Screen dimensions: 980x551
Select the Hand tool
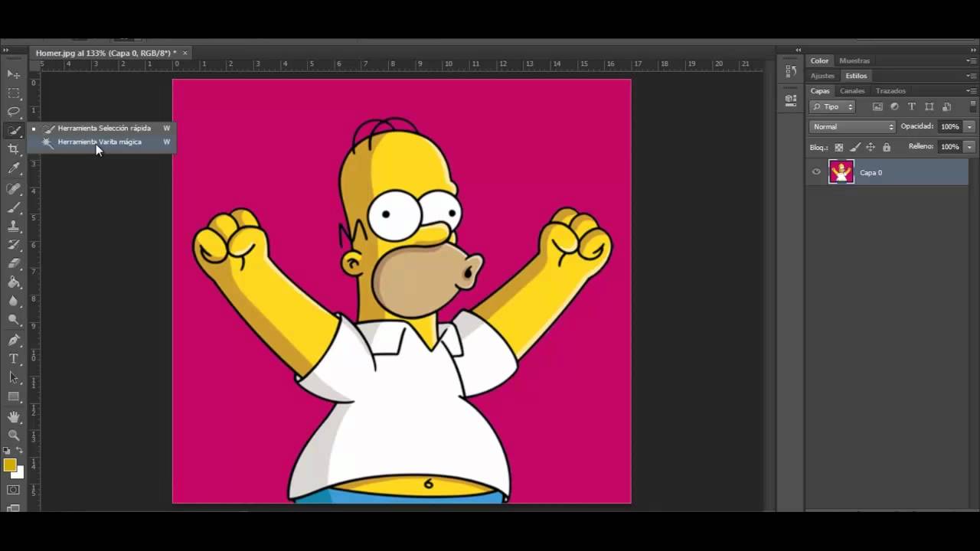[14, 417]
